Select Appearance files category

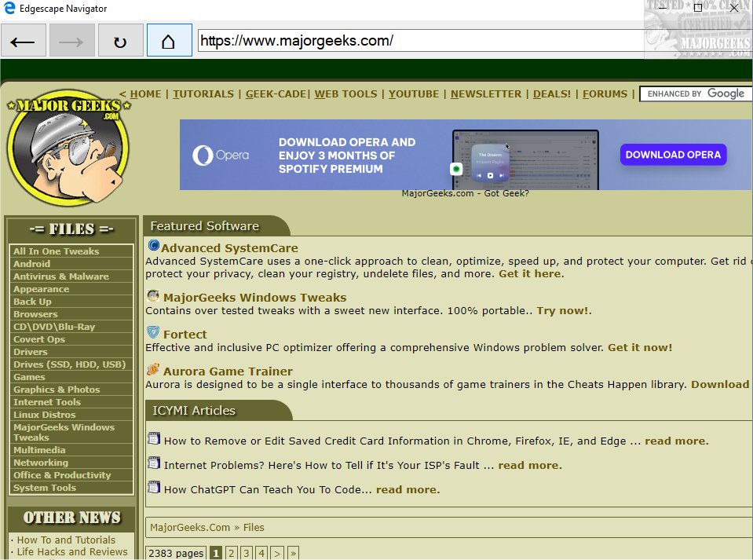(x=71, y=289)
